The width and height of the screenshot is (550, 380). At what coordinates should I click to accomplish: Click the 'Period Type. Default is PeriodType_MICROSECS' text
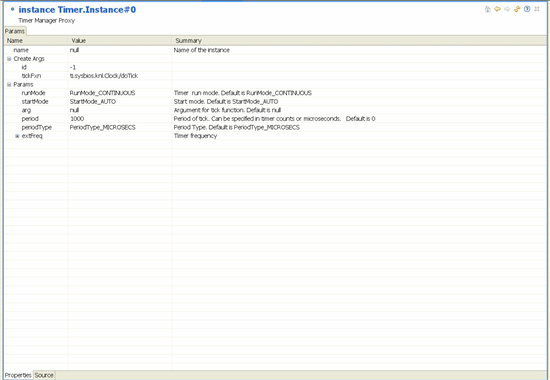coord(237,127)
